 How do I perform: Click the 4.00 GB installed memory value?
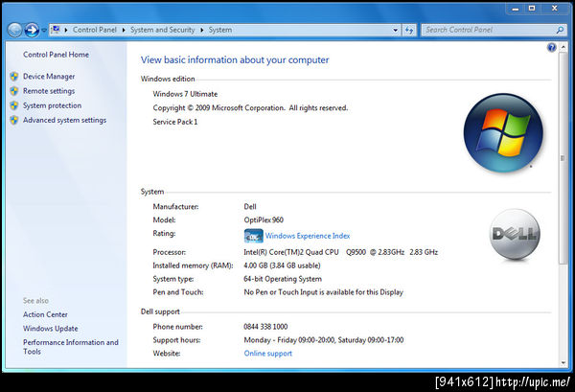point(282,265)
